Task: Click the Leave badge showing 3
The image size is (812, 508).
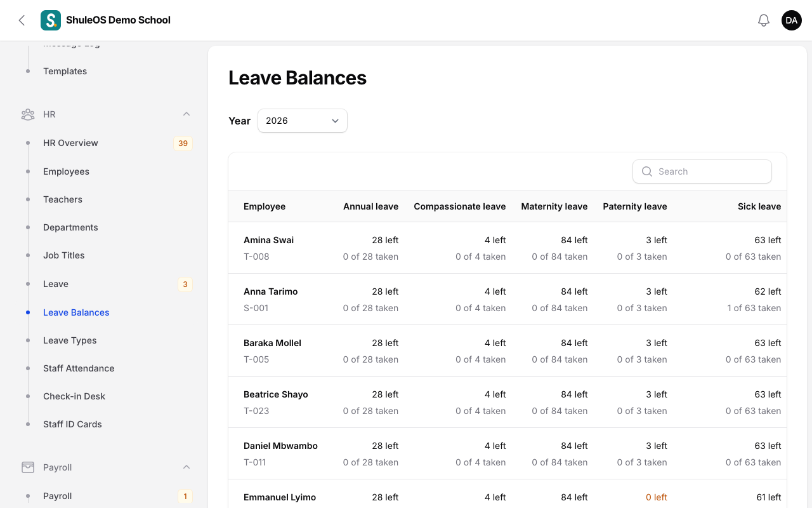Action: 185,284
